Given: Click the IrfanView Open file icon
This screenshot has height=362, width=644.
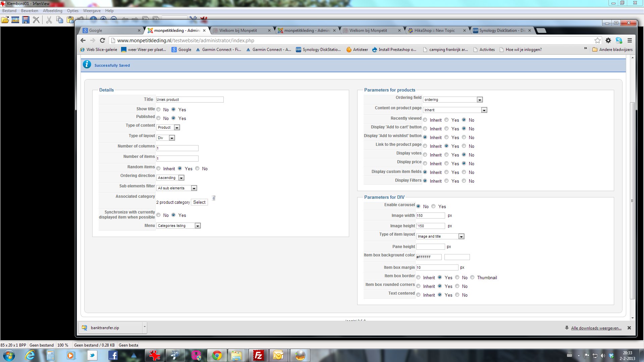Looking at the screenshot, I should point(5,20).
